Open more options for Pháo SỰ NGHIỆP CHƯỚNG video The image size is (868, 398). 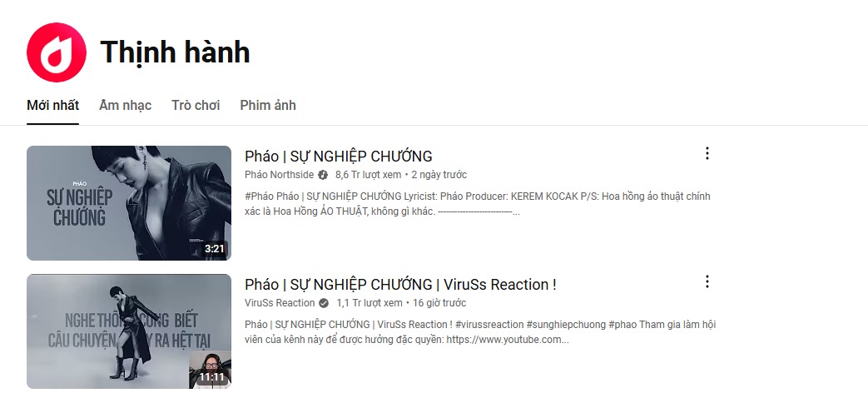707,153
